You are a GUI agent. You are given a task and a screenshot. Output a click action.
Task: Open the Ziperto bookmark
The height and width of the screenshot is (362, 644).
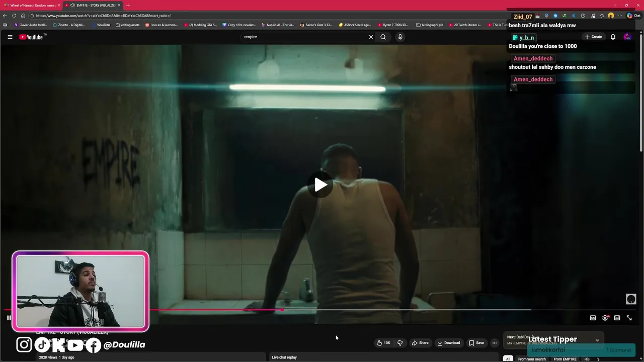pyautogui.click(x=69, y=25)
